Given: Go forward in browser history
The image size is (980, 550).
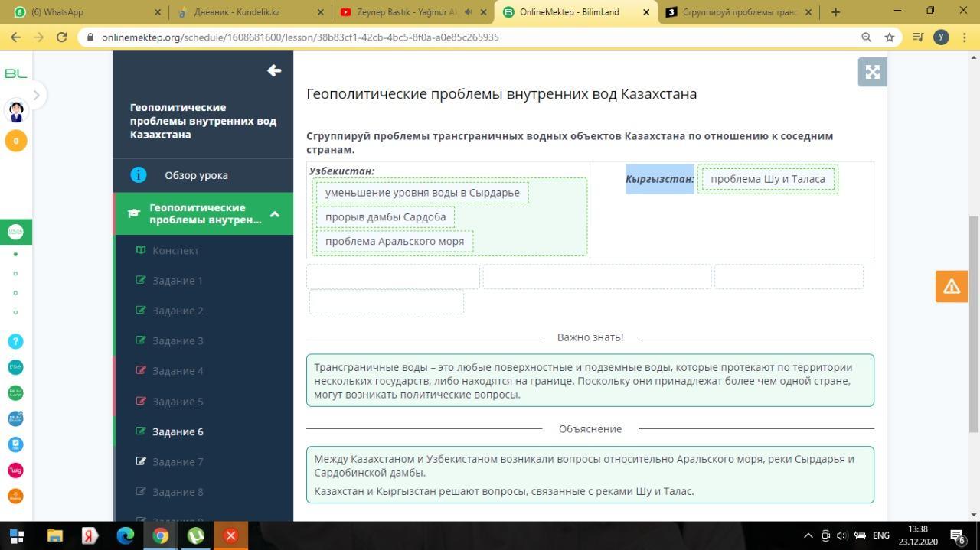Looking at the screenshot, I should (38, 37).
